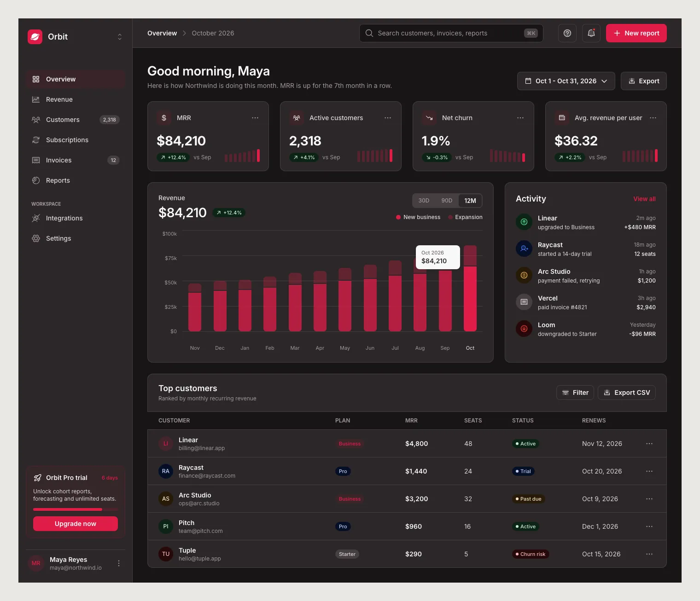Viewport: 700px width, 601px height.
Task: Click the Revenue chart icon in sidebar
Action: pos(36,99)
